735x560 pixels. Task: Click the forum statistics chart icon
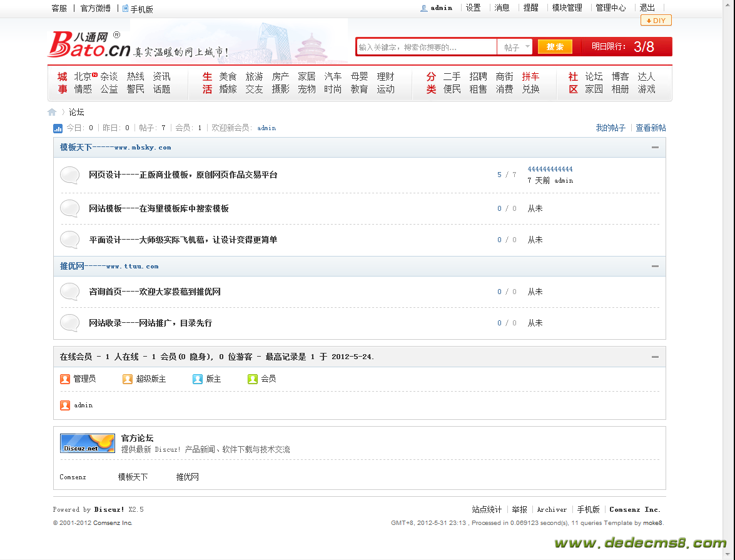click(58, 128)
